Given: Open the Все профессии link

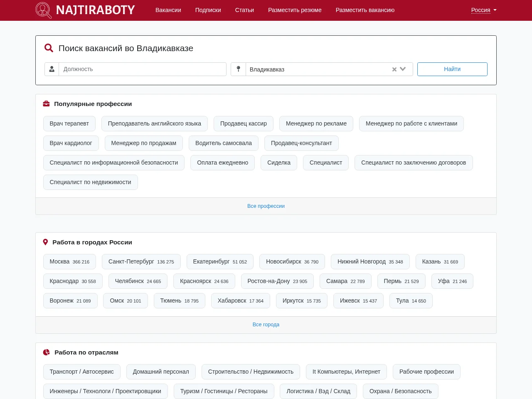Looking at the screenshot, I should (x=266, y=206).
